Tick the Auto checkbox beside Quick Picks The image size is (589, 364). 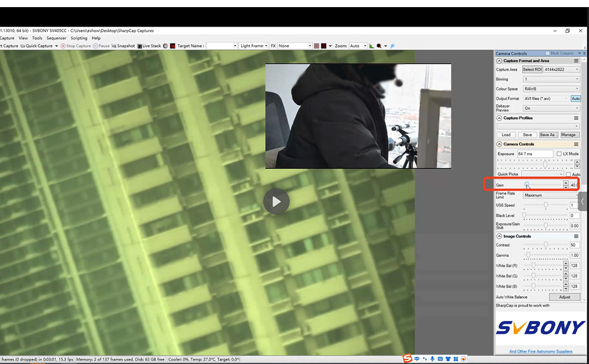point(568,174)
